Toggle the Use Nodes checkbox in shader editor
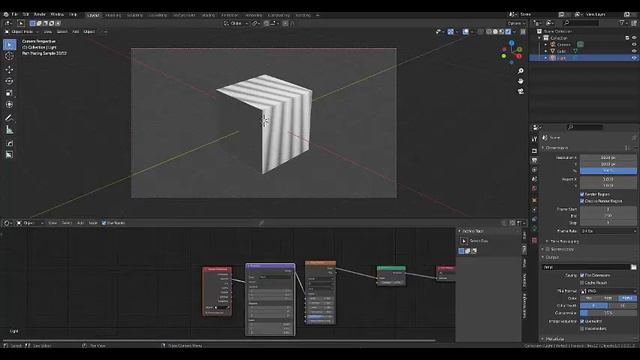Screen dimensions: 640x360 (x=104, y=223)
